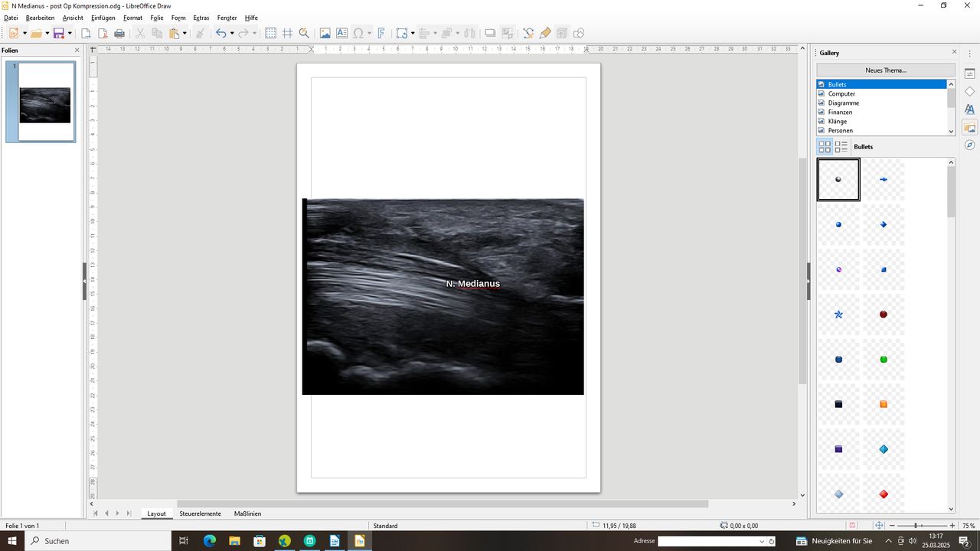
Task: Toggle helplines while moving icon
Action: click(287, 33)
